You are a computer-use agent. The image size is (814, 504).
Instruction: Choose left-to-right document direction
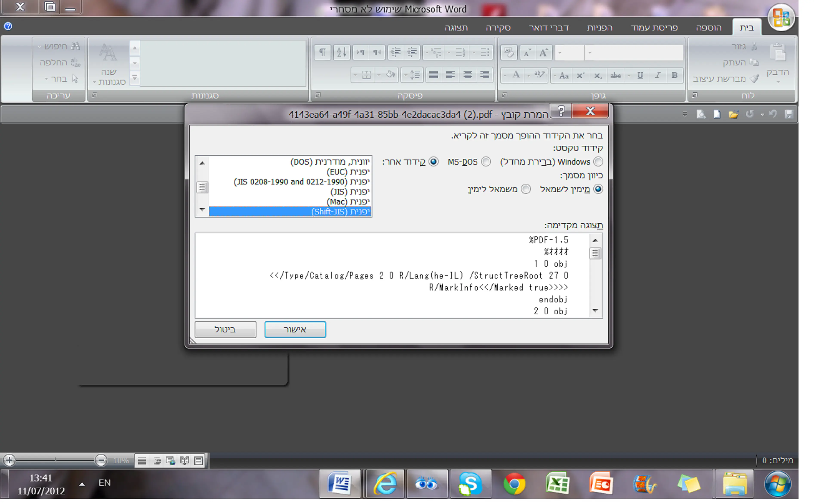tap(526, 189)
